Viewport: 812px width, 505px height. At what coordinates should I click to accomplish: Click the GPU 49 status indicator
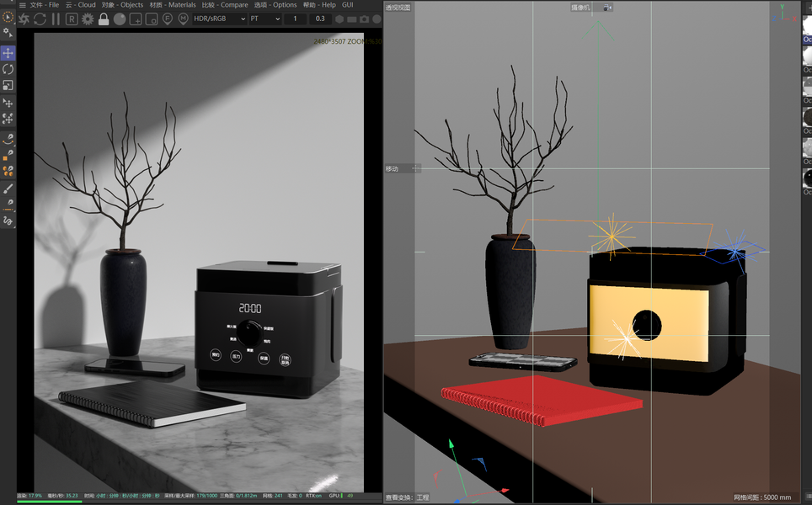341,496
